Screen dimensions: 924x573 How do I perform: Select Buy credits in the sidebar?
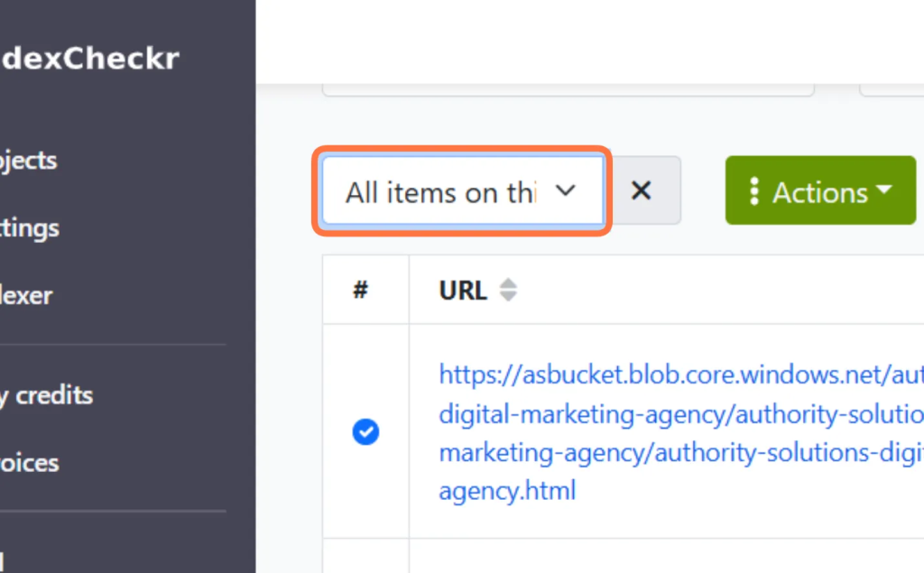47,395
